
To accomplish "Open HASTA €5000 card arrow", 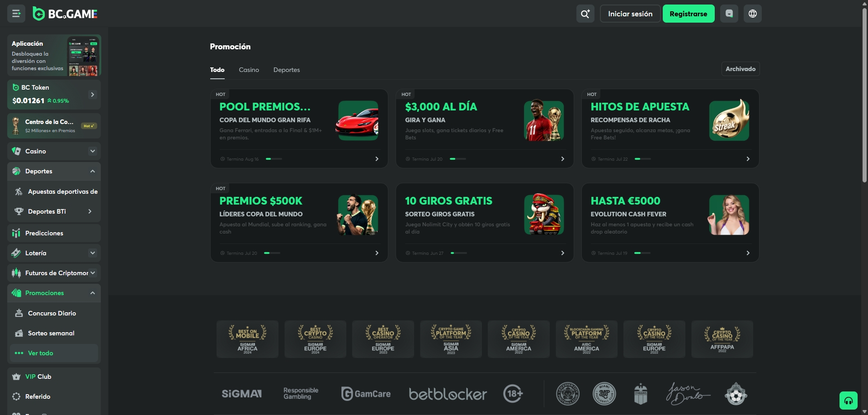I will coord(748,253).
